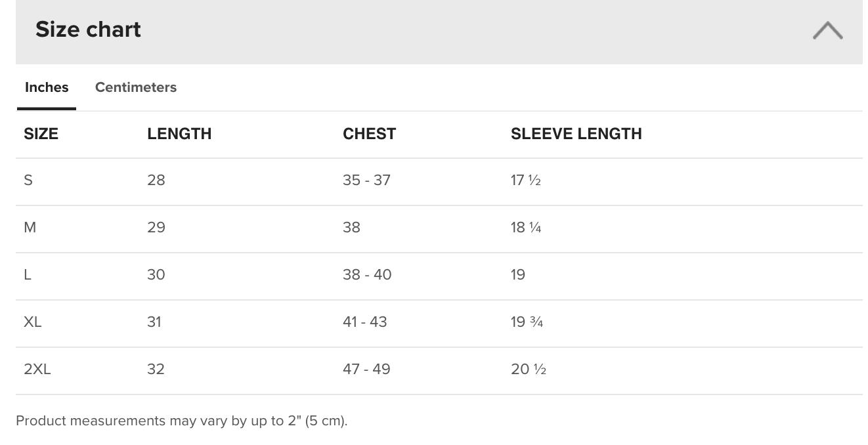
Task: Click sleeve length 18 ¼ value
Action: click(526, 227)
